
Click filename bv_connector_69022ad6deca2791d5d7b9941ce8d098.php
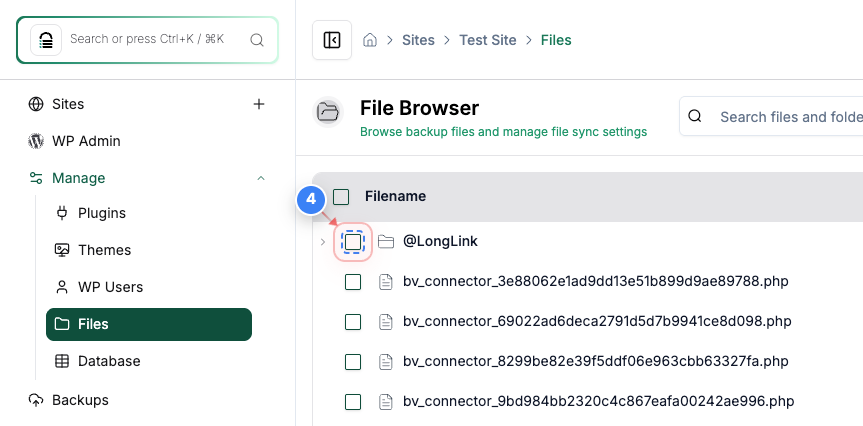[597, 321]
